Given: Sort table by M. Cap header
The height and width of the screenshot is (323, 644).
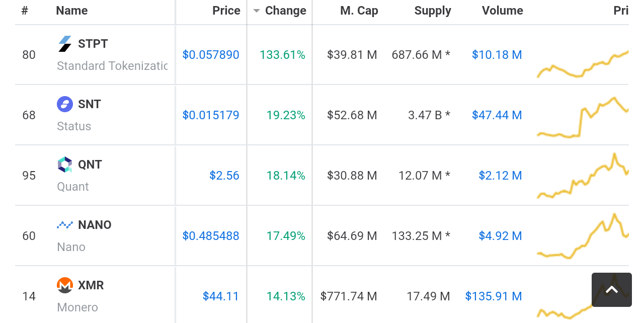Looking at the screenshot, I should (x=359, y=11).
